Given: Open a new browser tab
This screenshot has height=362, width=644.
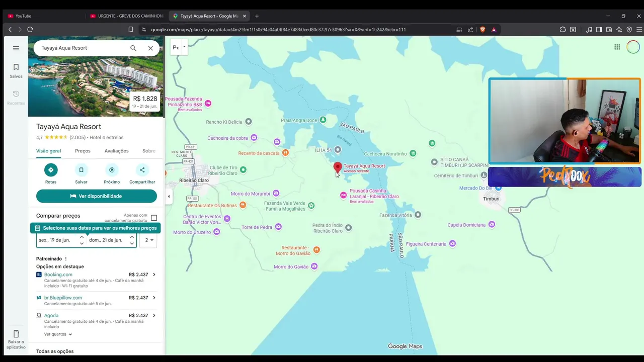Looking at the screenshot, I should pyautogui.click(x=257, y=16).
